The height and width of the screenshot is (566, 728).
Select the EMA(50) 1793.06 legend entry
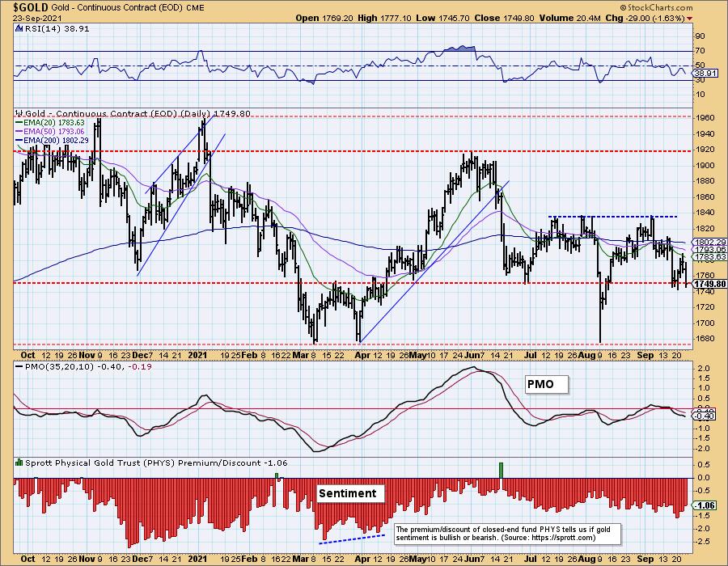coord(50,131)
